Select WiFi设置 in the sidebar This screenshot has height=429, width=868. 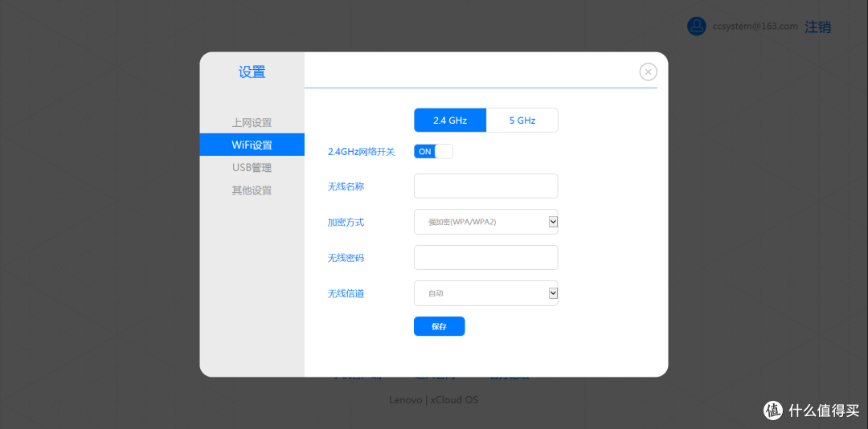click(252, 145)
